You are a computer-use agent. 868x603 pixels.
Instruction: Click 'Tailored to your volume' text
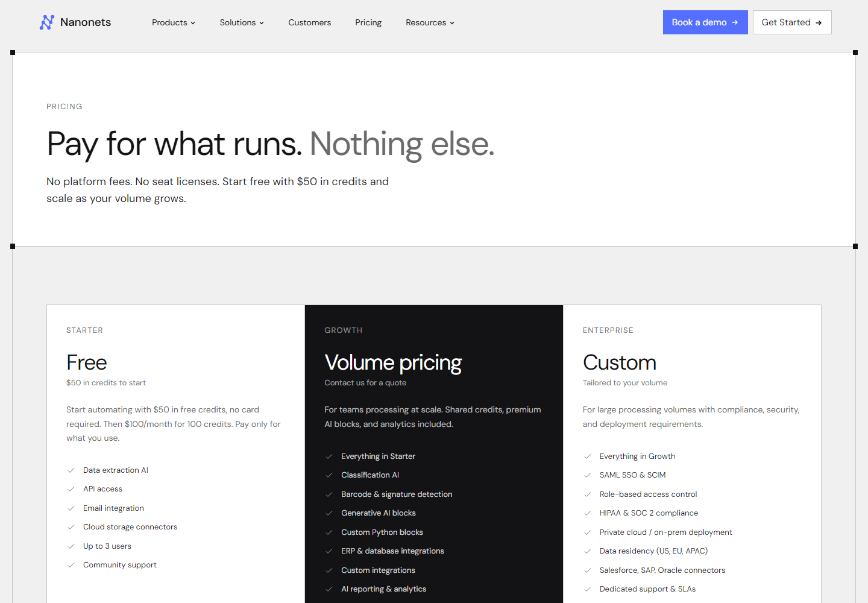[625, 383]
